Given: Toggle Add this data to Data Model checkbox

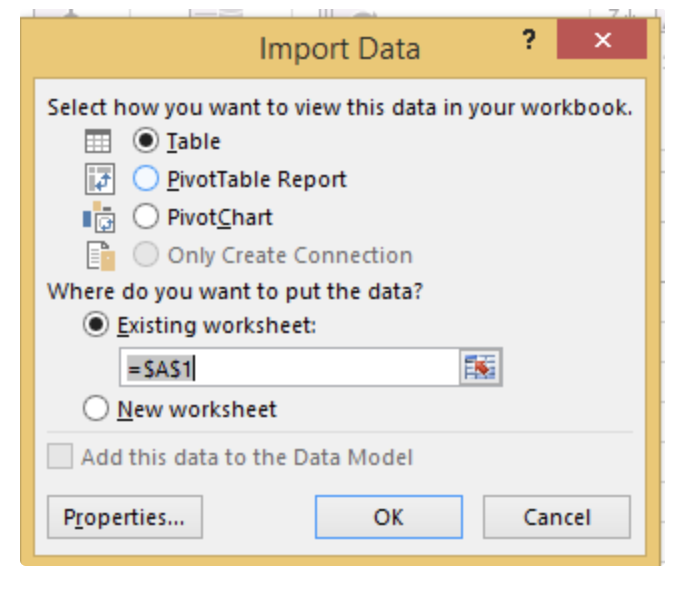Looking at the screenshot, I should [60, 458].
